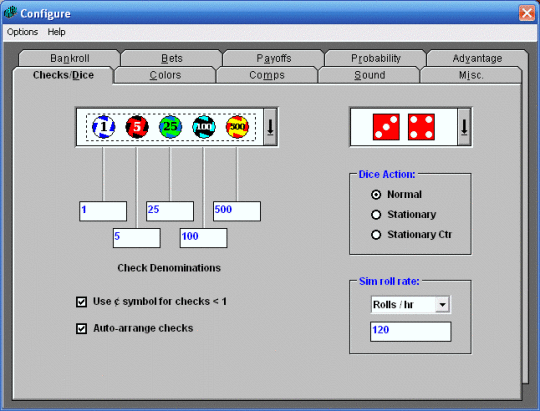
Task: Click the red die showing four
Action: coord(421,127)
